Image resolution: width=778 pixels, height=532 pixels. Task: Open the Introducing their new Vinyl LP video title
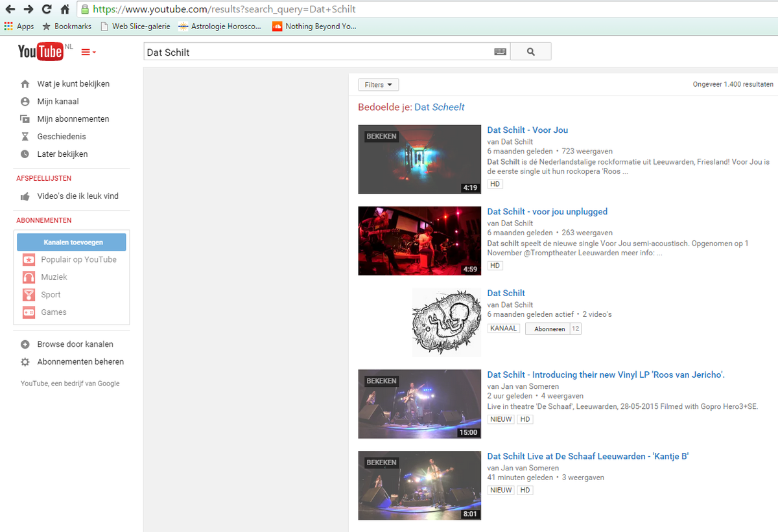pyautogui.click(x=606, y=375)
